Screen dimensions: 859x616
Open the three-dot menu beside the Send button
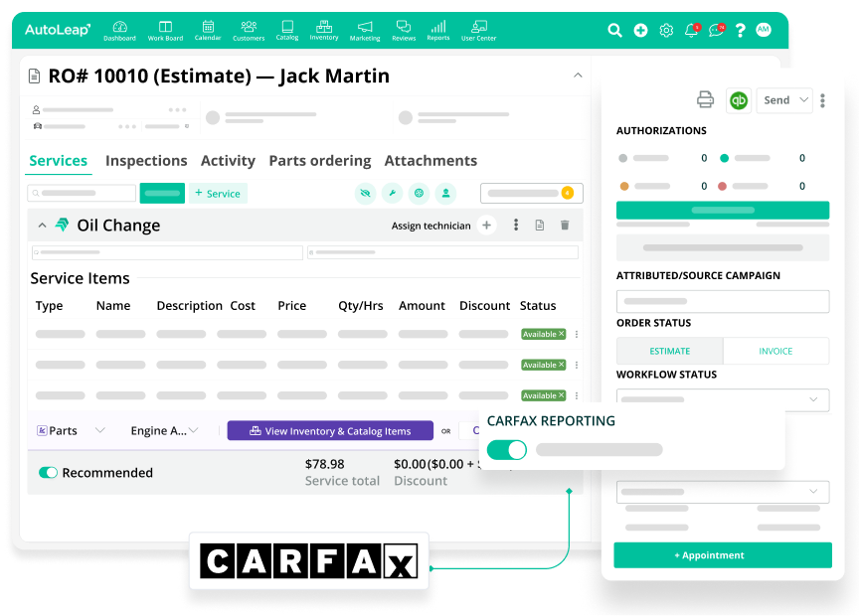coord(822,100)
